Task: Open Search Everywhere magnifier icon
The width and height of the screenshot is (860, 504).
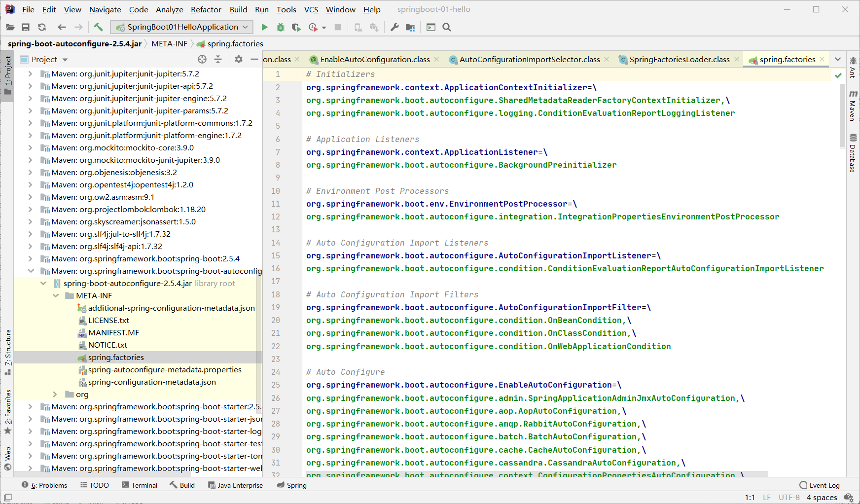Action: click(x=447, y=27)
